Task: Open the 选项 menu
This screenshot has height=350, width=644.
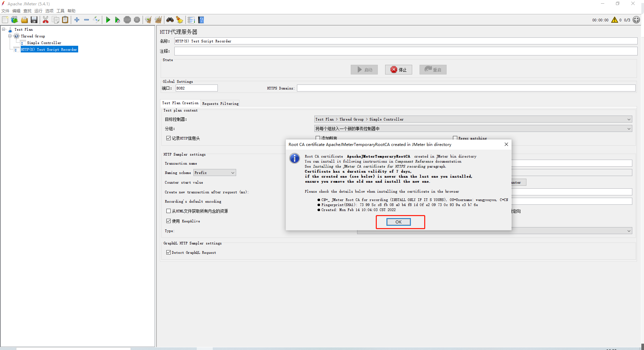Action: click(x=49, y=11)
